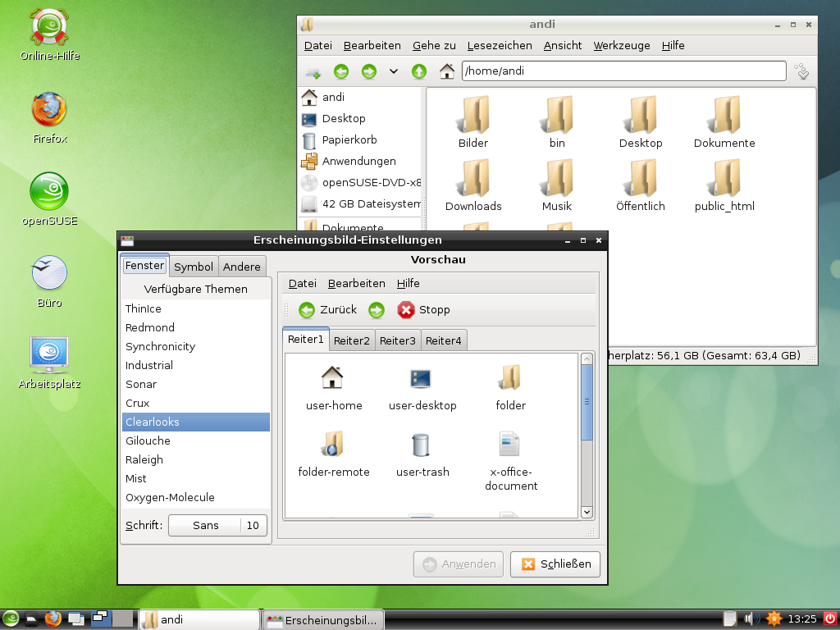Open the openSUSE start menu button

coord(11,619)
